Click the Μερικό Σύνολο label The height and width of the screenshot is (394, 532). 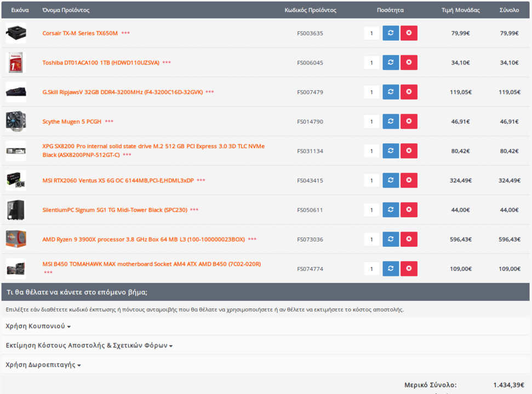click(431, 385)
